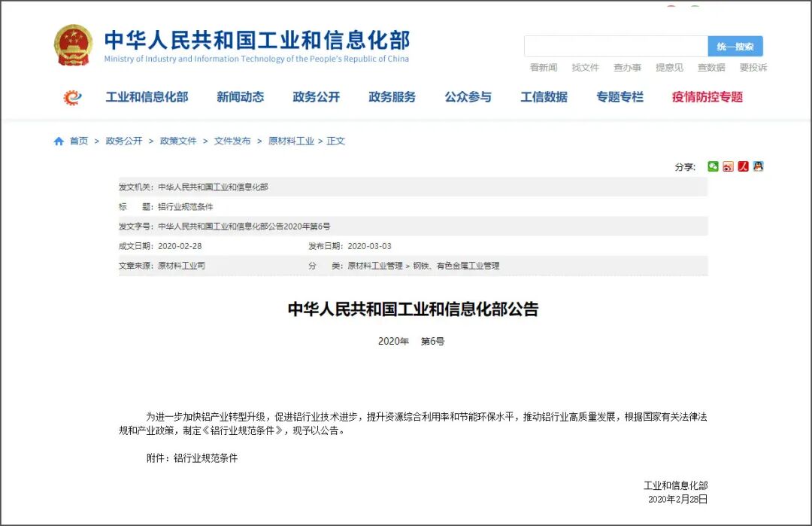812x526 pixels.
Task: Open 工信数据 menu item
Action: [544, 97]
